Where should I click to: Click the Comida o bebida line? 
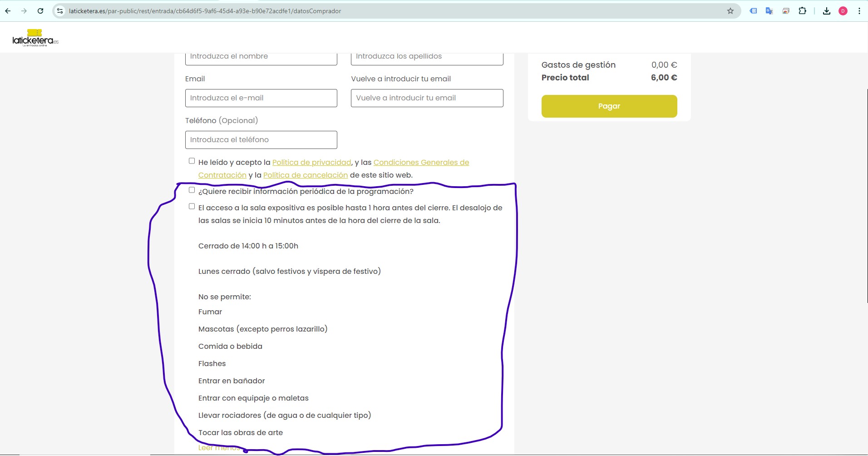click(230, 346)
